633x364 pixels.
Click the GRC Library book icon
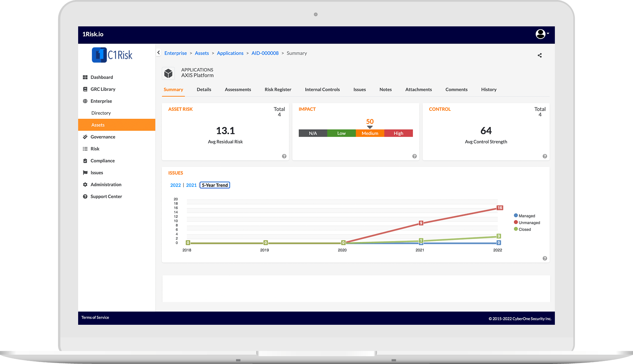pyautogui.click(x=85, y=89)
